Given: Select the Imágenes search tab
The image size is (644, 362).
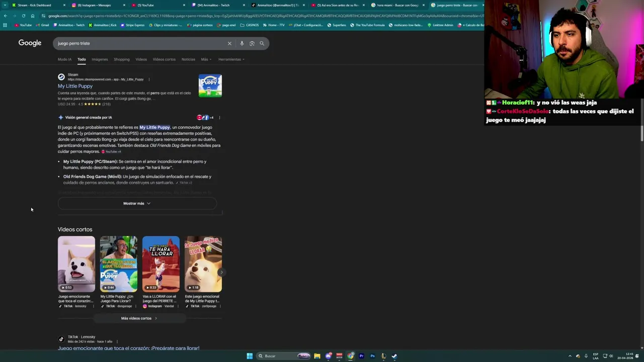Looking at the screenshot, I should pos(100,59).
